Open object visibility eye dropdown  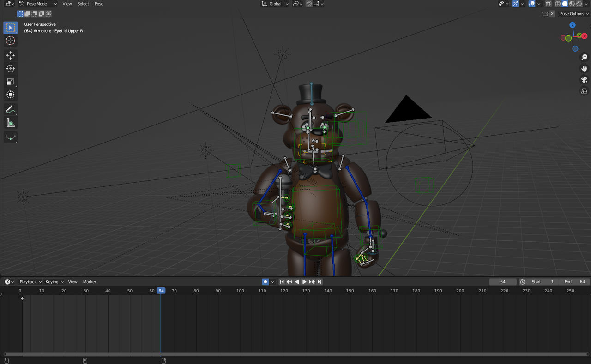[503, 4]
